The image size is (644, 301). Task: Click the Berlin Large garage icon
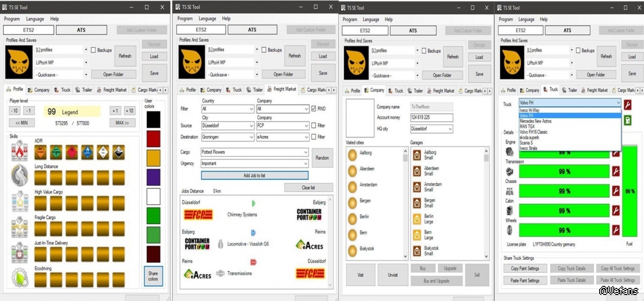417,219
